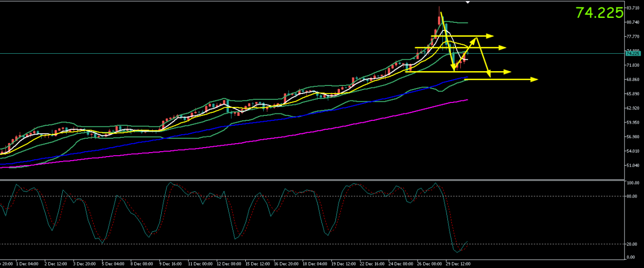Click the 83.710 price axis label
Viewport: 644px width, 268px height.
[633, 8]
